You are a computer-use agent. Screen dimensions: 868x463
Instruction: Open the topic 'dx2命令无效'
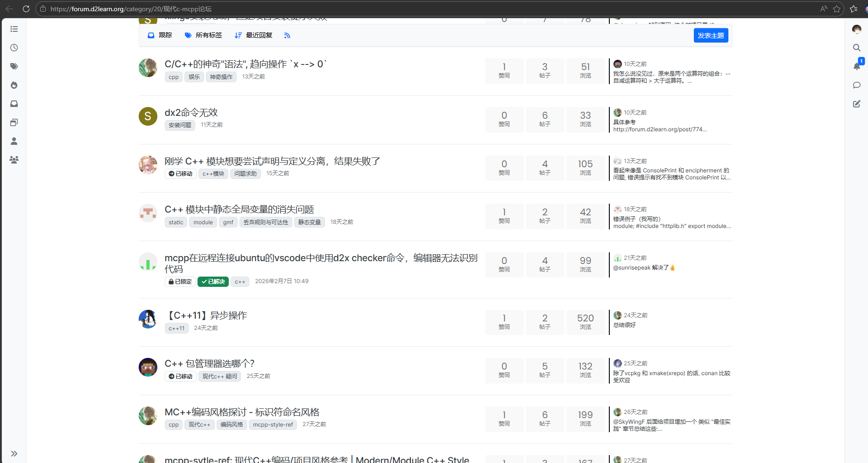click(x=191, y=113)
